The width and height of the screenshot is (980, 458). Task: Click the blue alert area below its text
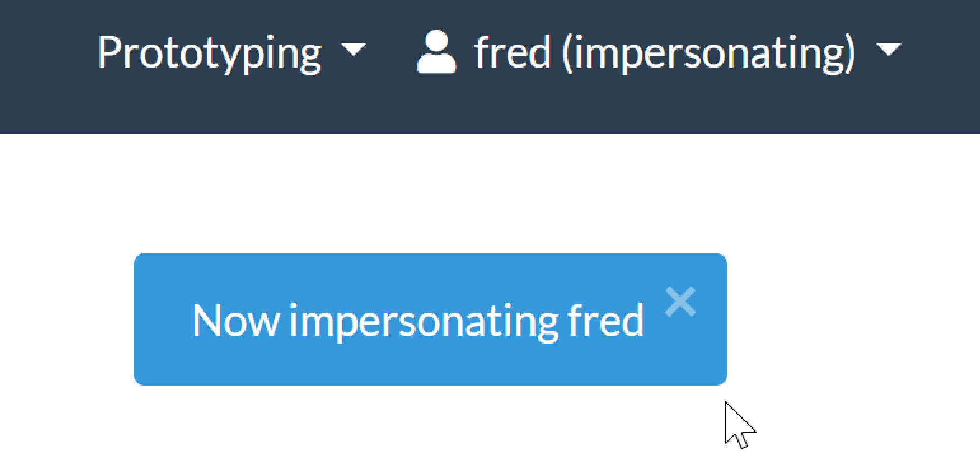click(x=417, y=366)
